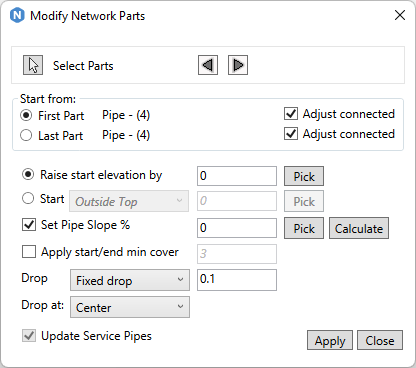Open the Fixed drop dropdown
416x368 pixels.
[130, 280]
